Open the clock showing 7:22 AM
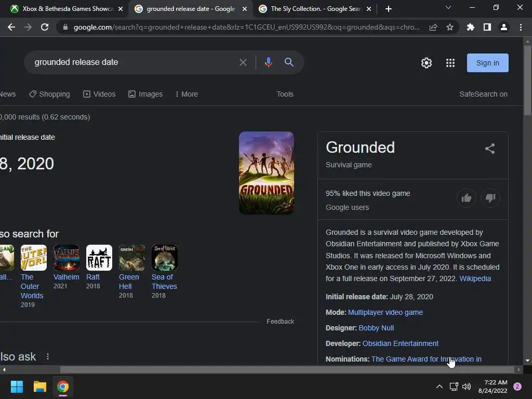 pyautogui.click(x=493, y=387)
